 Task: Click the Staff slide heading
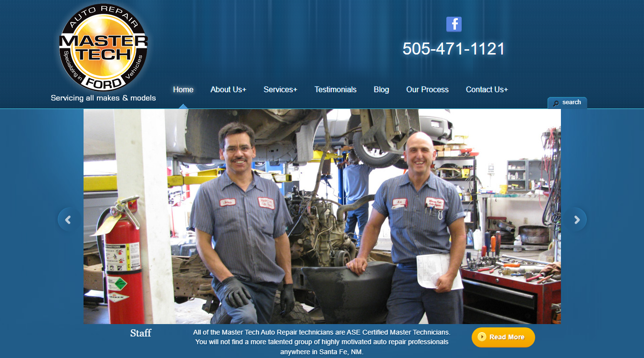[141, 333]
